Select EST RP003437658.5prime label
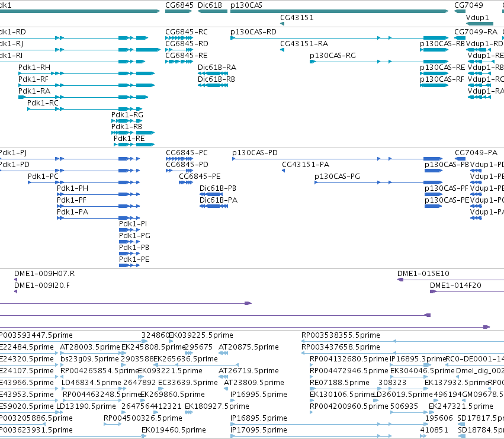The image size is (504, 439). click(341, 347)
